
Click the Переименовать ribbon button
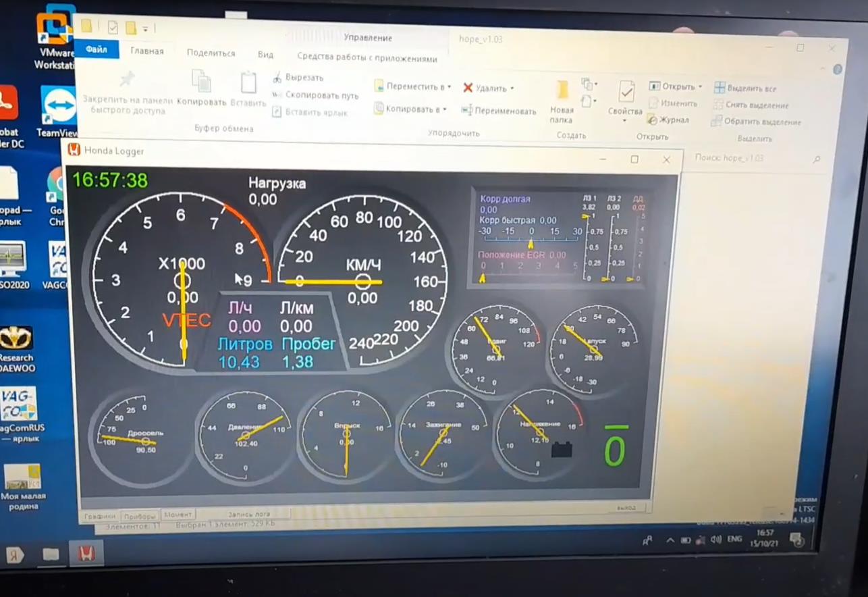tap(498, 111)
